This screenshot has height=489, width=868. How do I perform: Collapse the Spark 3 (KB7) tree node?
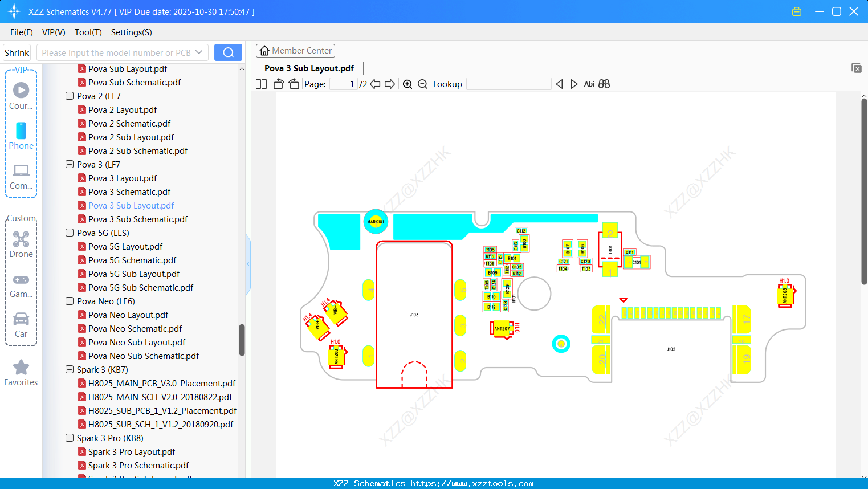68,369
